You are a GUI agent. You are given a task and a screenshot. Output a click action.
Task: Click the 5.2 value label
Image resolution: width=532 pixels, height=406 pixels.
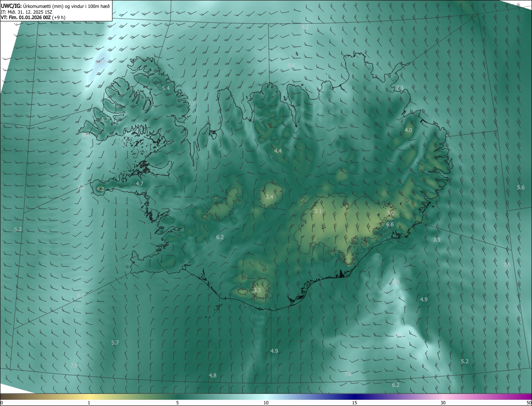click(x=465, y=362)
